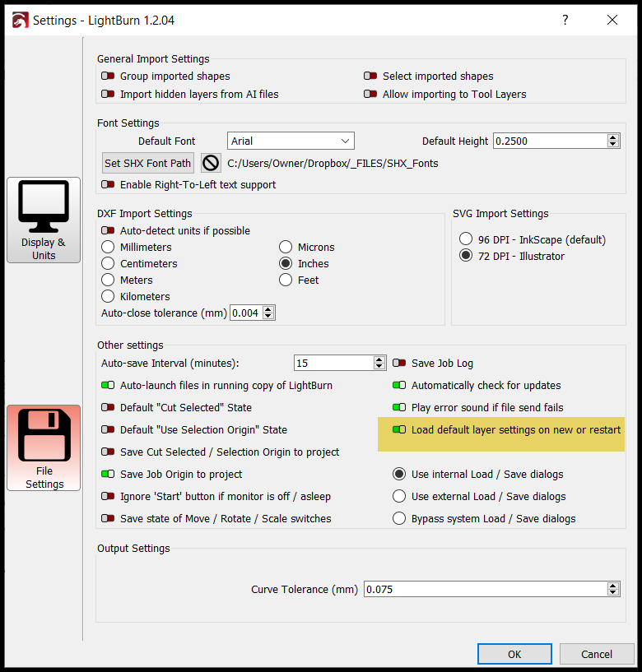The height and width of the screenshot is (672, 642).
Task: Toggle Ignore 'Start' button if monitor is off
Action: tap(108, 496)
